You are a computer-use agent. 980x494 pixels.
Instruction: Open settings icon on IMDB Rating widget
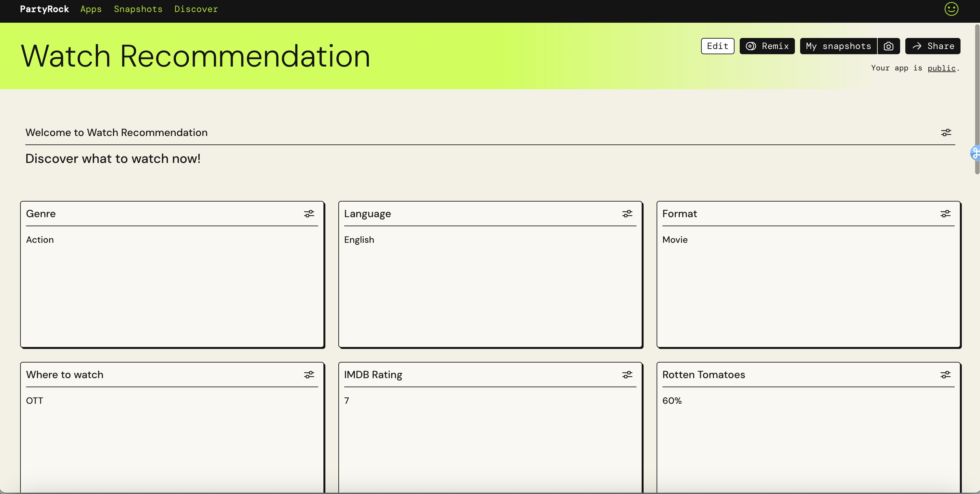(627, 375)
